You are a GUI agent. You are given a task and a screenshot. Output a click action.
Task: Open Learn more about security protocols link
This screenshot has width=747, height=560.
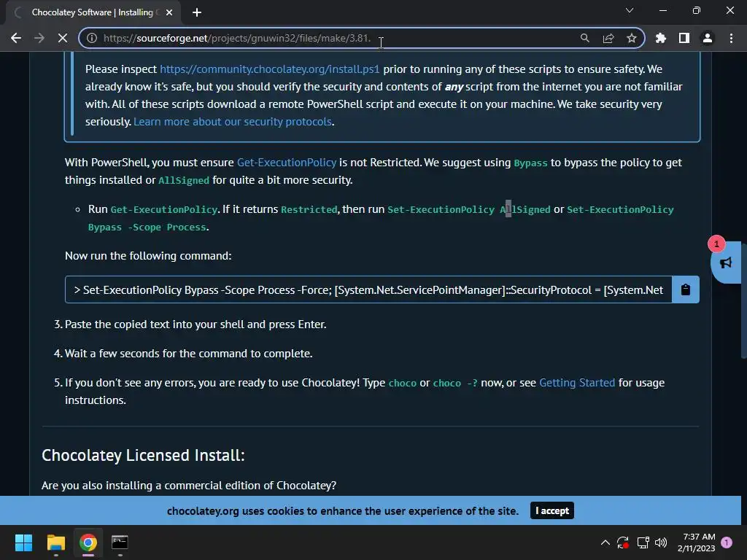pyautogui.click(x=233, y=122)
